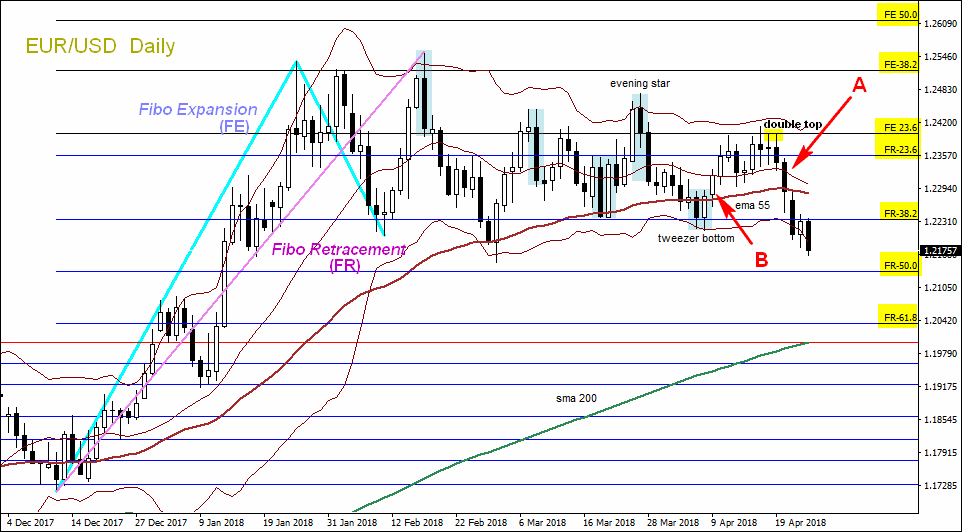Select the double top text label
The height and width of the screenshot is (532, 962).
coord(793,124)
